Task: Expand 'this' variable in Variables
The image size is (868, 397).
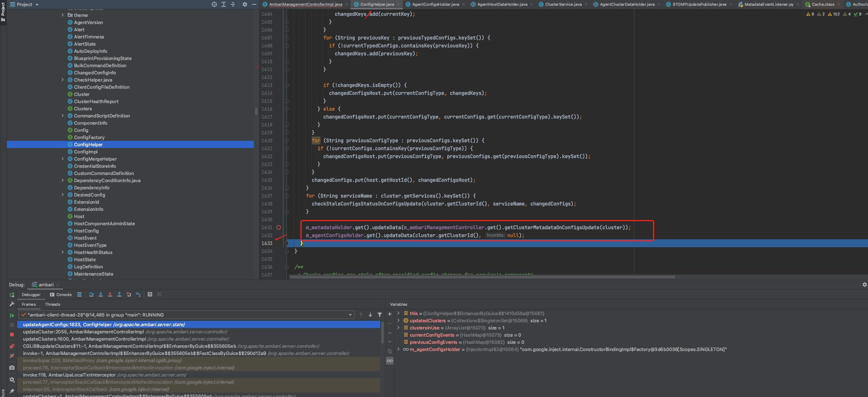Action: point(398,313)
